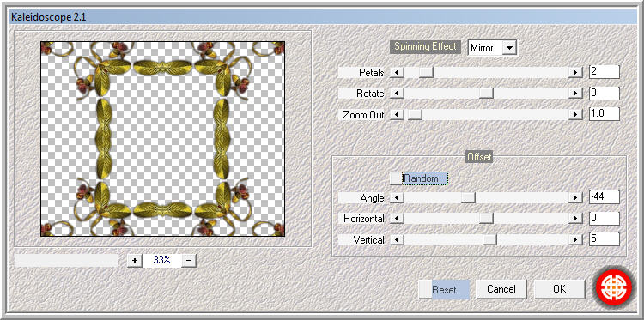Screen dimensions: 644x320
Task: Click the Vertical offset value field
Action: [604, 239]
